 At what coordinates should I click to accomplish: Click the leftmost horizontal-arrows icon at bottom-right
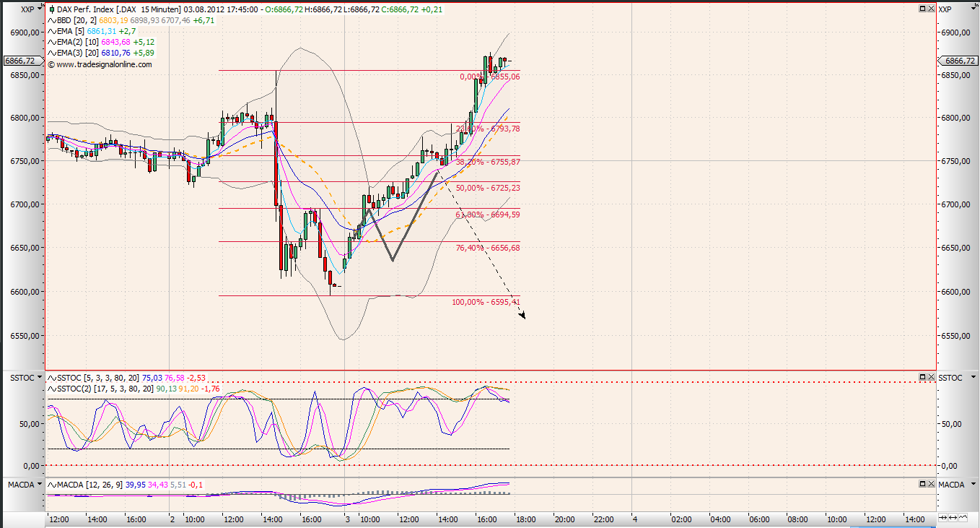pos(942,518)
